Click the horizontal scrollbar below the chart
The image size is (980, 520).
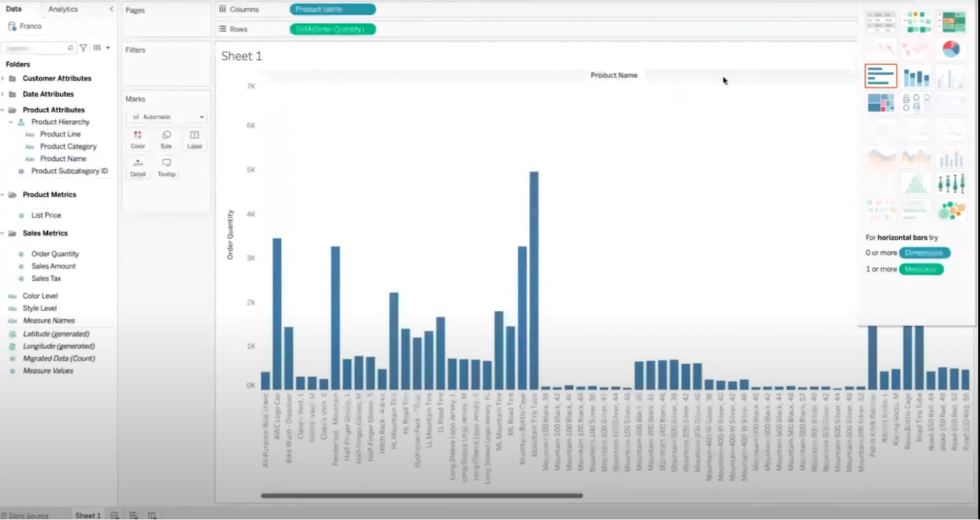pos(421,496)
